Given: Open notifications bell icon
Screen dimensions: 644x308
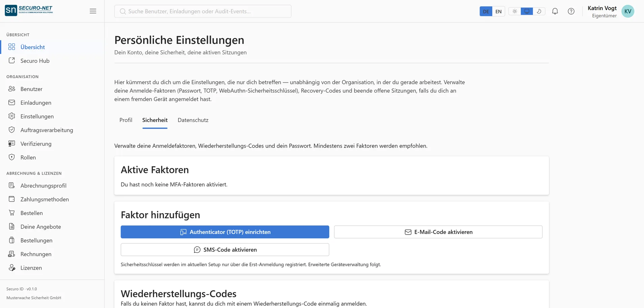Looking at the screenshot, I should point(555,11).
